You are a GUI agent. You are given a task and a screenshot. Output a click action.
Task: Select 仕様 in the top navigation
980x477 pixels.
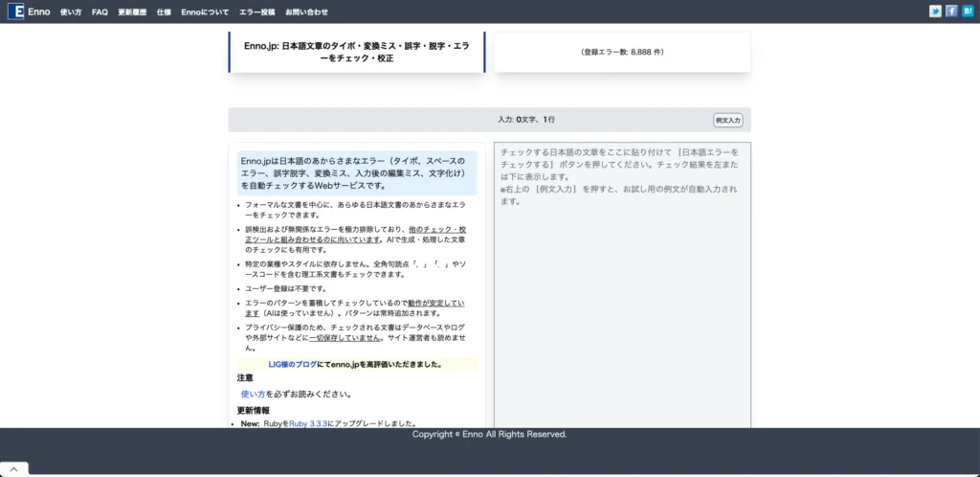164,12
